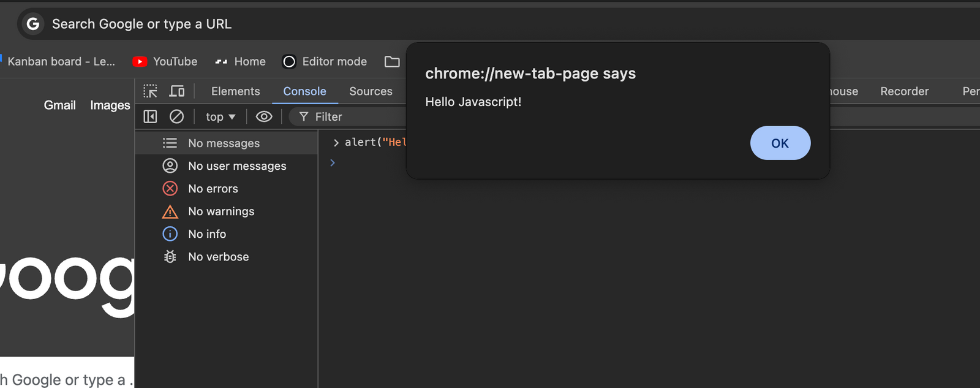Click the Gmail link
The width and height of the screenshot is (980, 388).
[x=59, y=105]
